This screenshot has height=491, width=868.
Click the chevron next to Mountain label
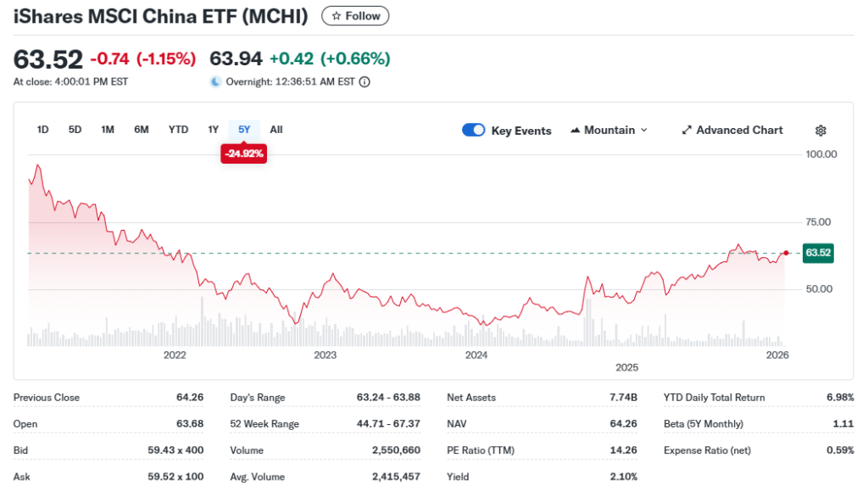click(645, 130)
